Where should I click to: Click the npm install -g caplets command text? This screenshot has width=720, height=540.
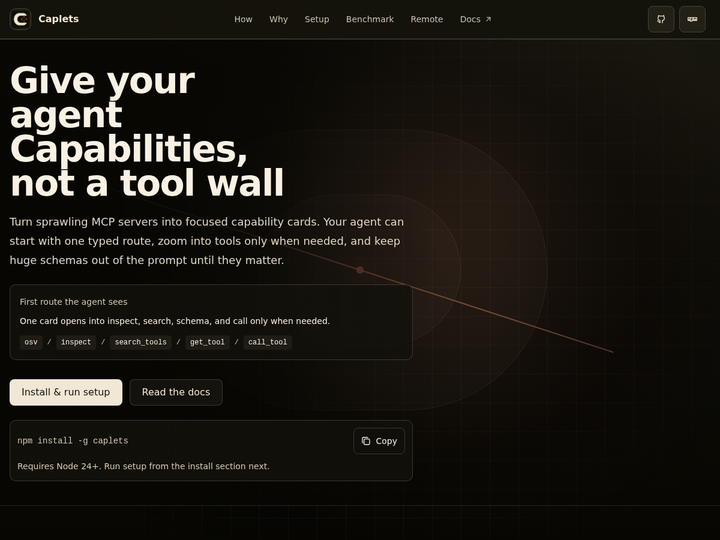(73, 441)
